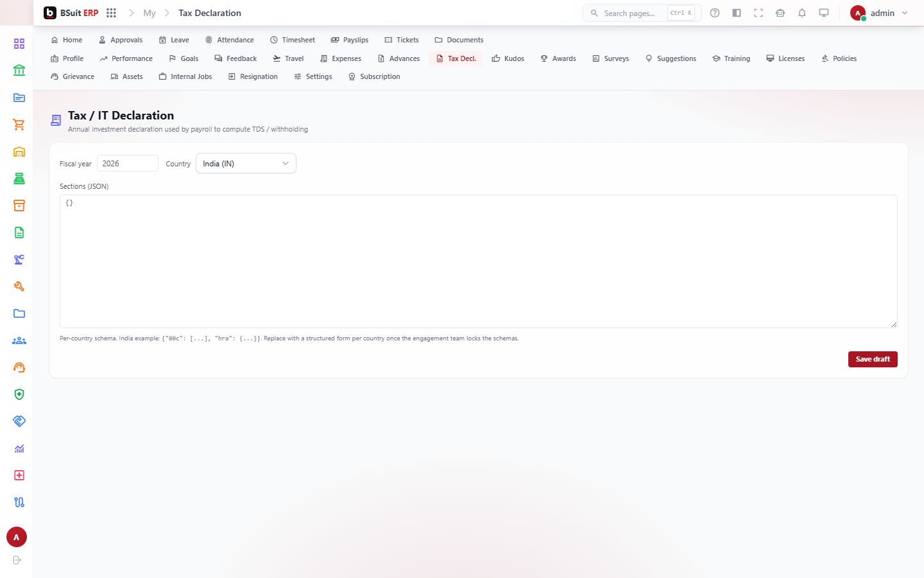
Task: Open the Resignation tab
Action: (x=253, y=76)
